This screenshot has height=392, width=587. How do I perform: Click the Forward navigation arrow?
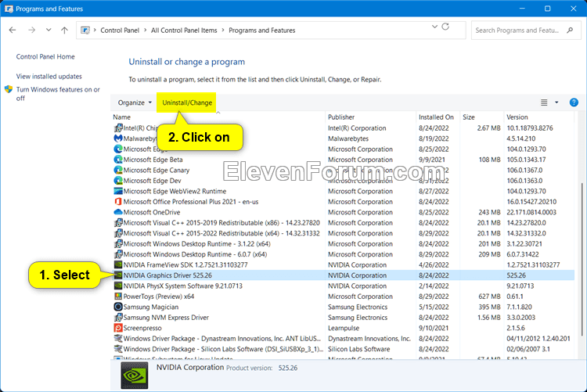[x=31, y=30]
